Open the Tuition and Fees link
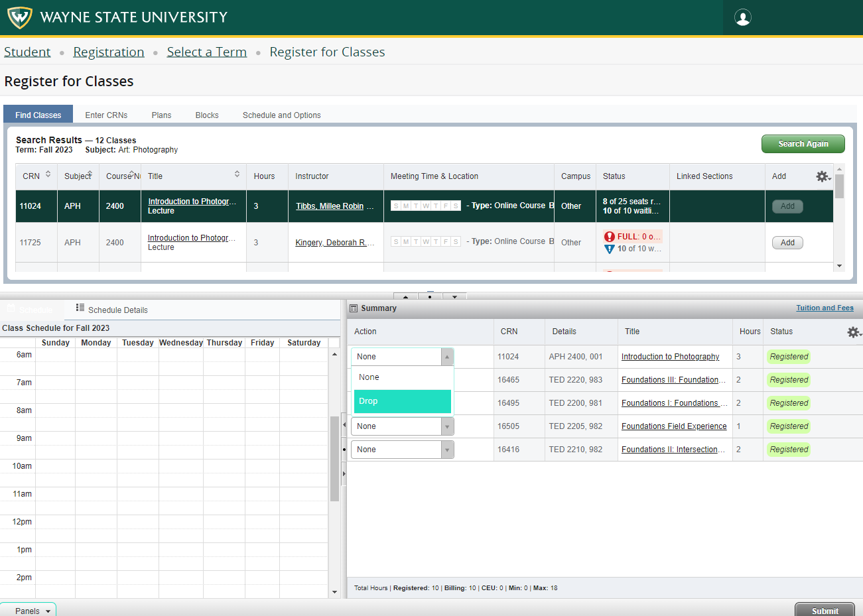Viewport: 863px width, 616px height. coord(825,308)
